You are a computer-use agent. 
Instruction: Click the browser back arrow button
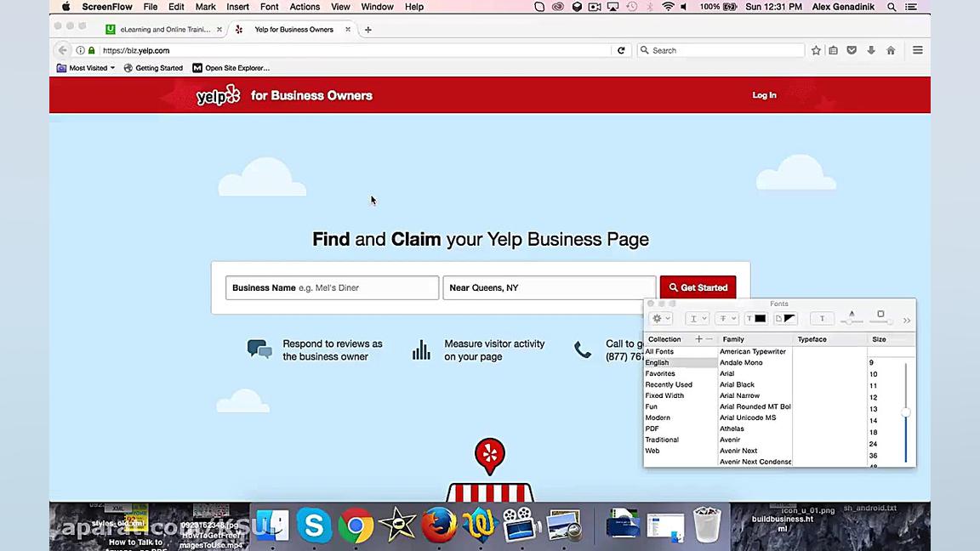[x=62, y=51]
